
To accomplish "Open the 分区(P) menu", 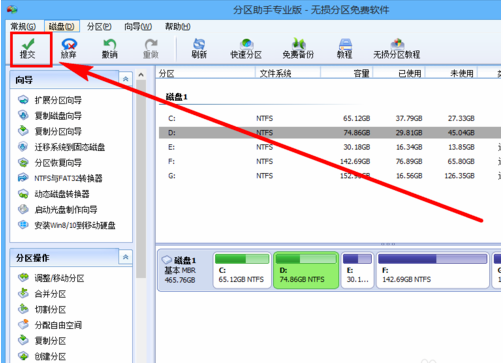I will click(x=99, y=27).
